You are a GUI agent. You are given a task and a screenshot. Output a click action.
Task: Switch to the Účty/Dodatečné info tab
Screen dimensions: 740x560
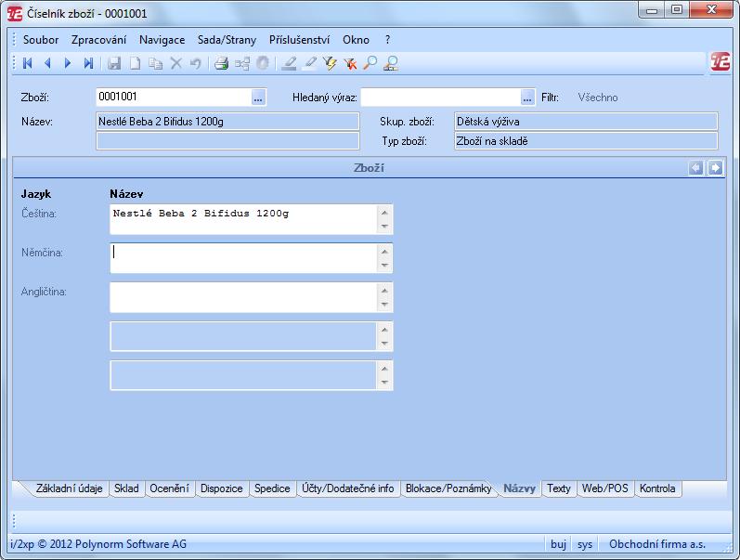pos(347,488)
